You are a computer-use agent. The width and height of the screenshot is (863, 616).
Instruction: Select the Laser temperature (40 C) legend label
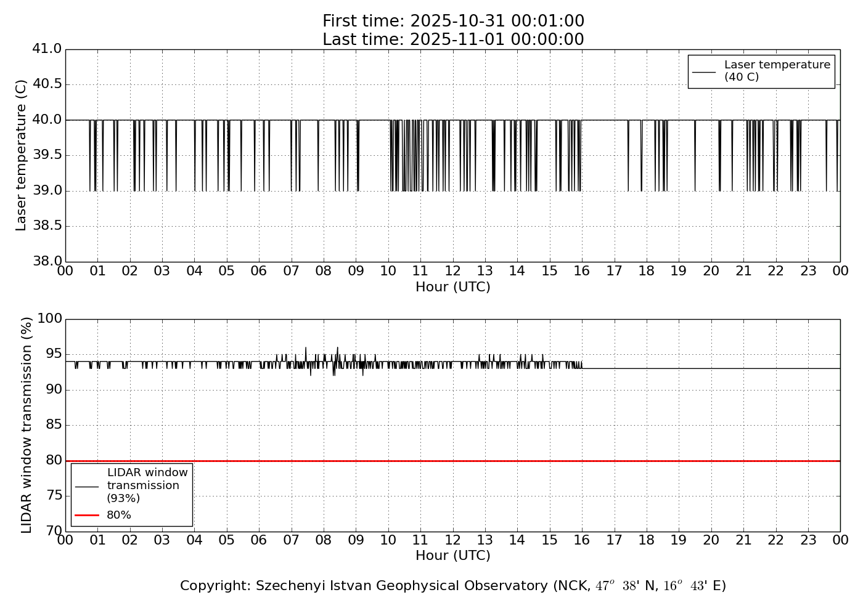(x=777, y=71)
